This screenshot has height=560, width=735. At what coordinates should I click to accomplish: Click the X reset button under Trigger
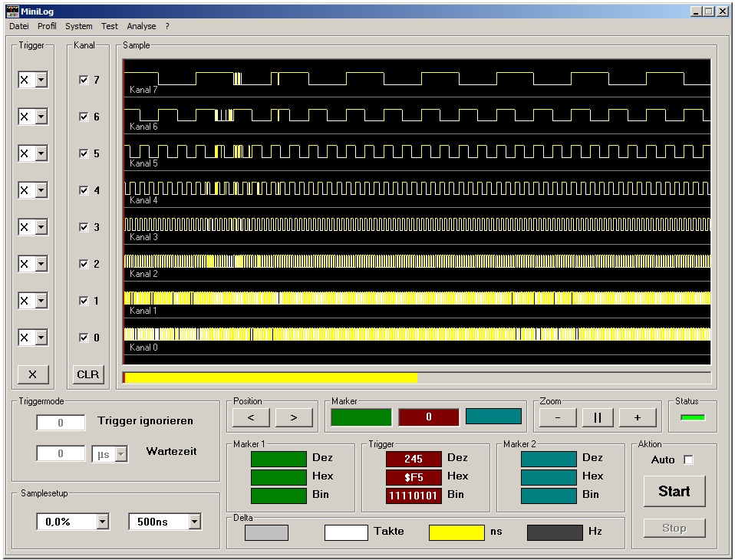(x=33, y=374)
